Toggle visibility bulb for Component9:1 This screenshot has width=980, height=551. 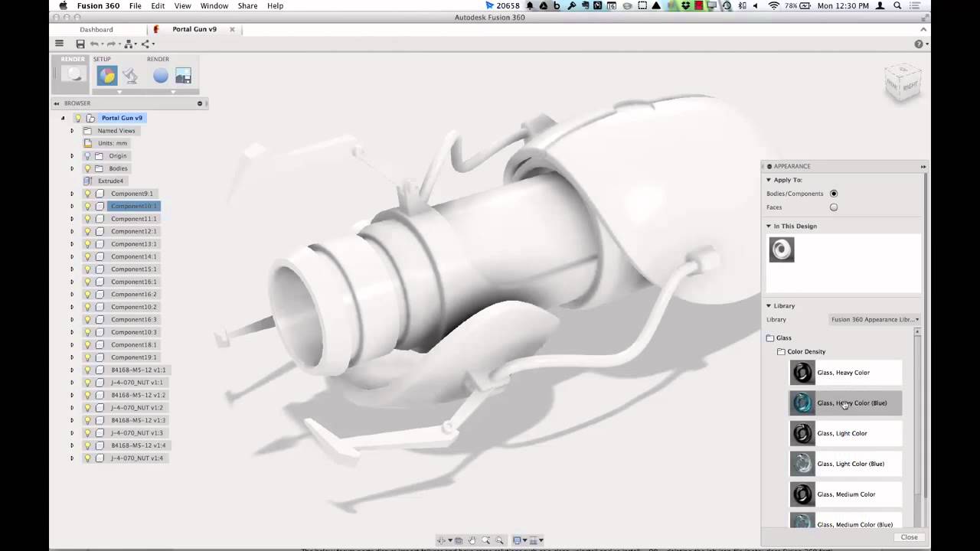coord(87,194)
